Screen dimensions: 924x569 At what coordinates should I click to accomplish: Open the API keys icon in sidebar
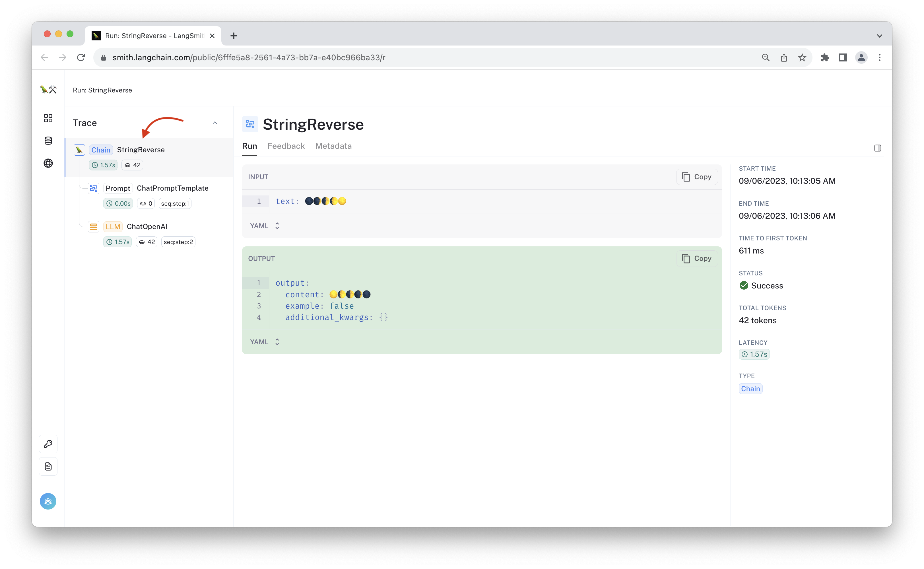[x=48, y=444]
